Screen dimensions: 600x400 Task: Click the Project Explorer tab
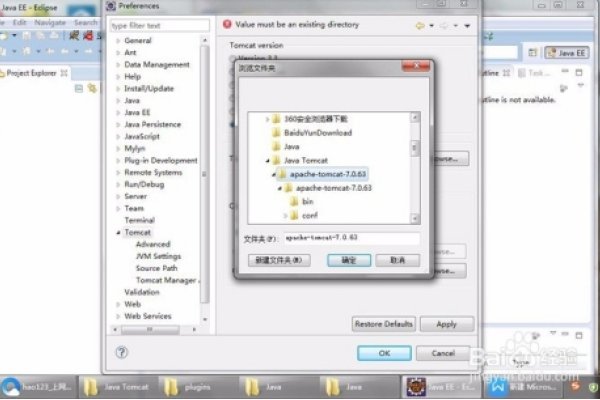[x=32, y=73]
